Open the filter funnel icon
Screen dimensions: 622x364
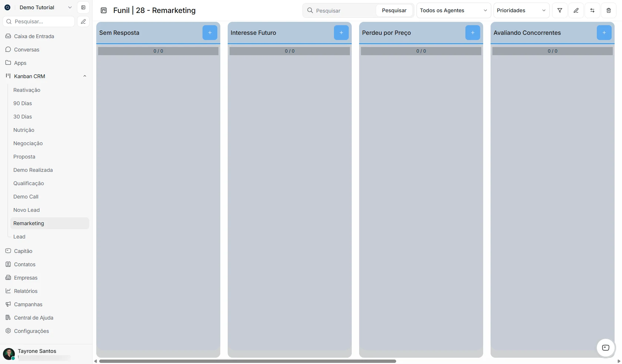[x=560, y=10]
